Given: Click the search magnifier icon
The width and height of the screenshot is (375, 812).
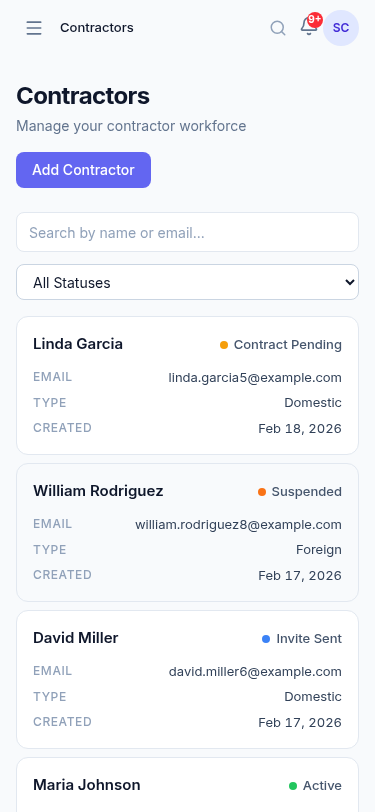Looking at the screenshot, I should click(278, 28).
